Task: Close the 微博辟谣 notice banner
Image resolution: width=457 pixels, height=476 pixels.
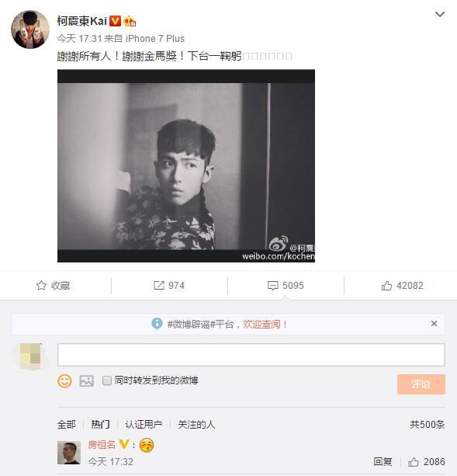Action: (434, 324)
